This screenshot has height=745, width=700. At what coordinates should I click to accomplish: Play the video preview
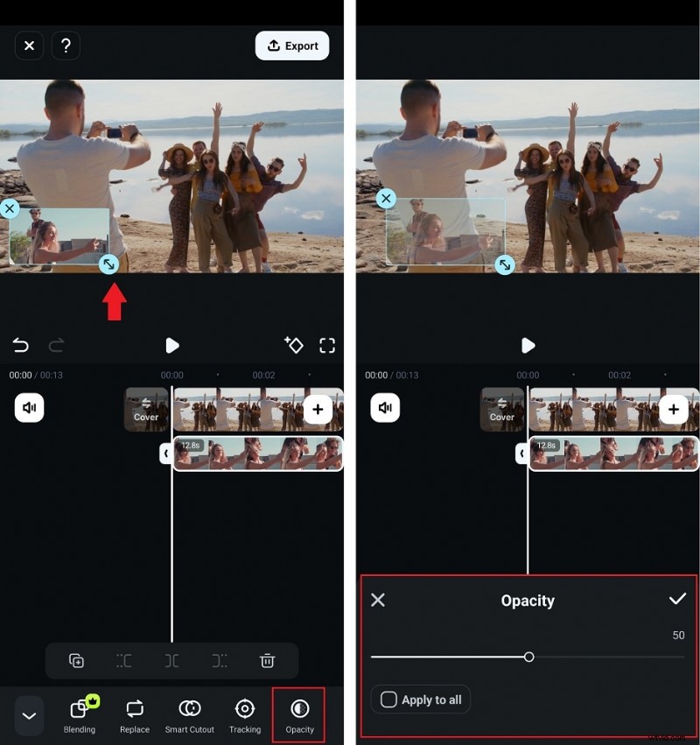click(172, 345)
